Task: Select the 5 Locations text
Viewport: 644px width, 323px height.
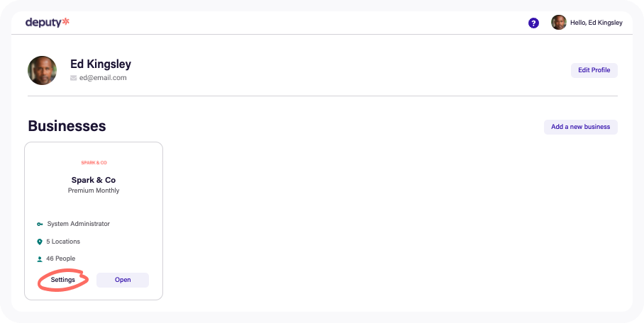Action: (64, 242)
